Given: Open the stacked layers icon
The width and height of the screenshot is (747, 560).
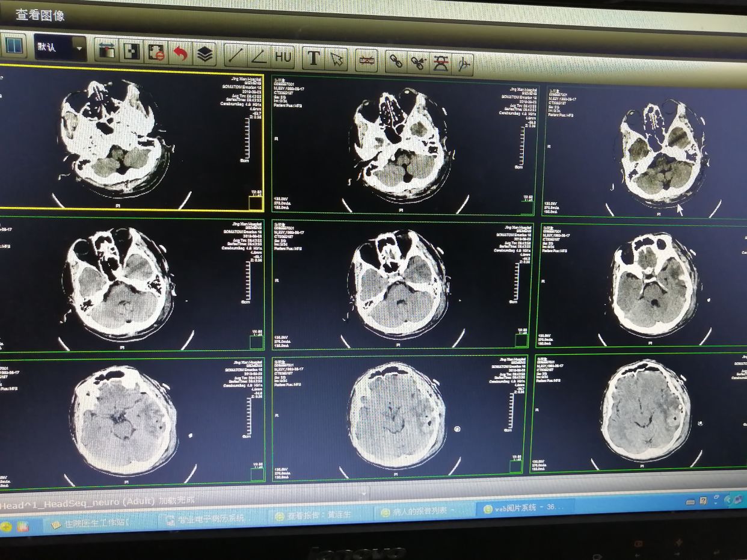Looking at the screenshot, I should coord(205,54).
